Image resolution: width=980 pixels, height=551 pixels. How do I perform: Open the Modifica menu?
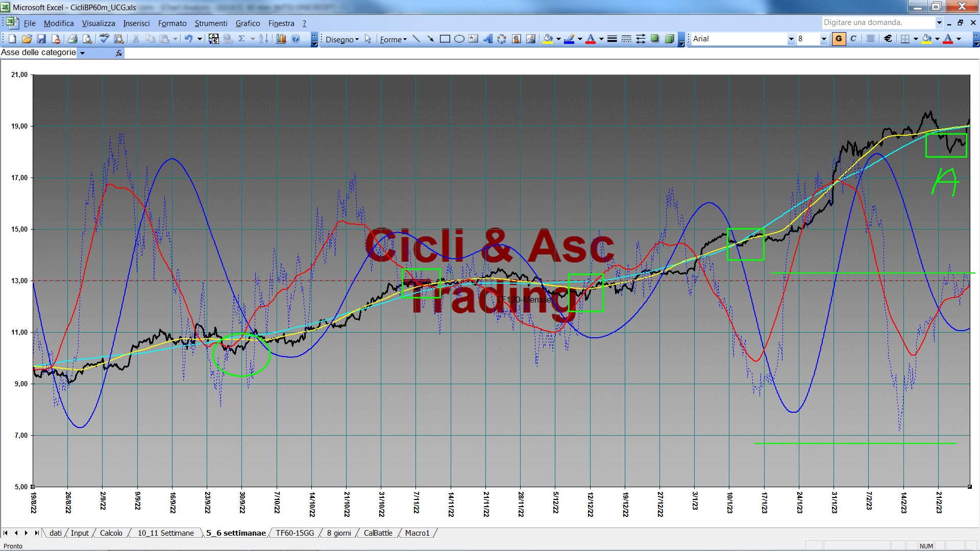click(59, 23)
